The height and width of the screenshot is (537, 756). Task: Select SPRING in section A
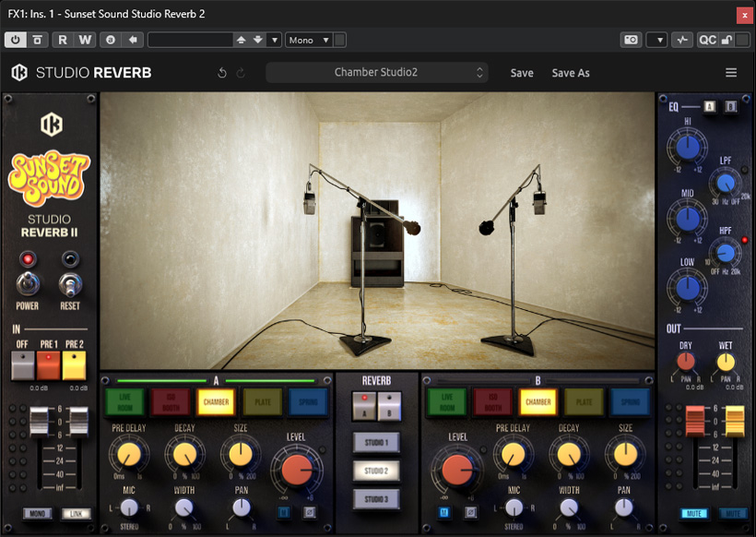point(308,402)
